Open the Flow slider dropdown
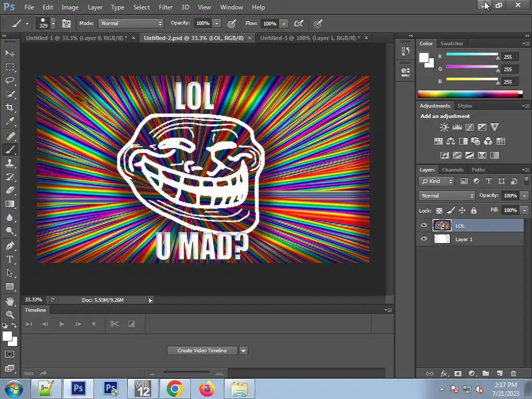The image size is (532, 399). click(284, 23)
